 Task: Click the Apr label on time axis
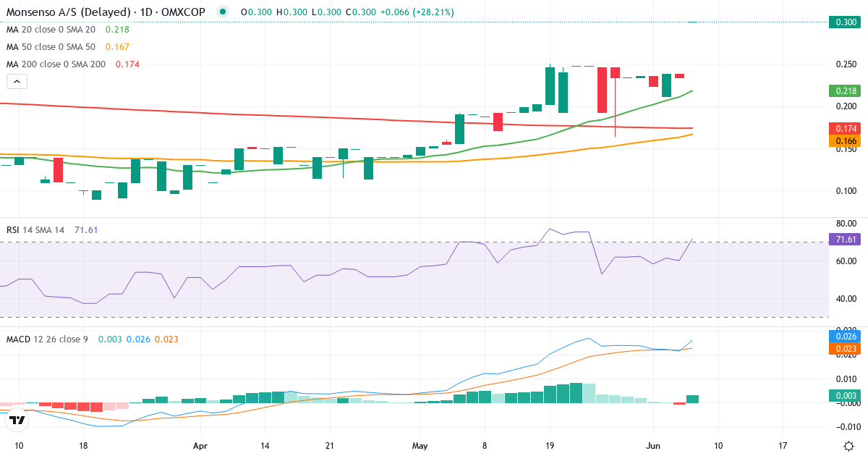(x=200, y=445)
